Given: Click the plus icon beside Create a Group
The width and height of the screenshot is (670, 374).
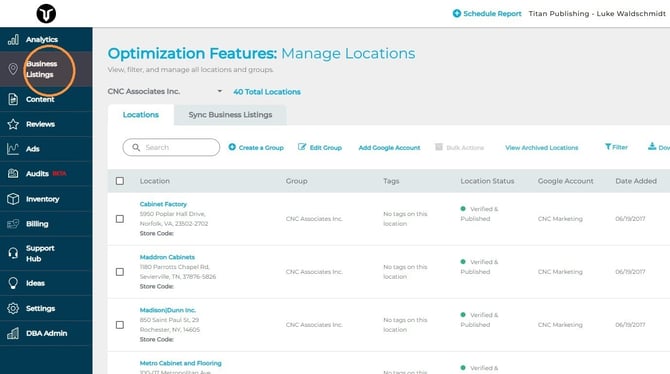Looking at the screenshot, I should click(232, 147).
